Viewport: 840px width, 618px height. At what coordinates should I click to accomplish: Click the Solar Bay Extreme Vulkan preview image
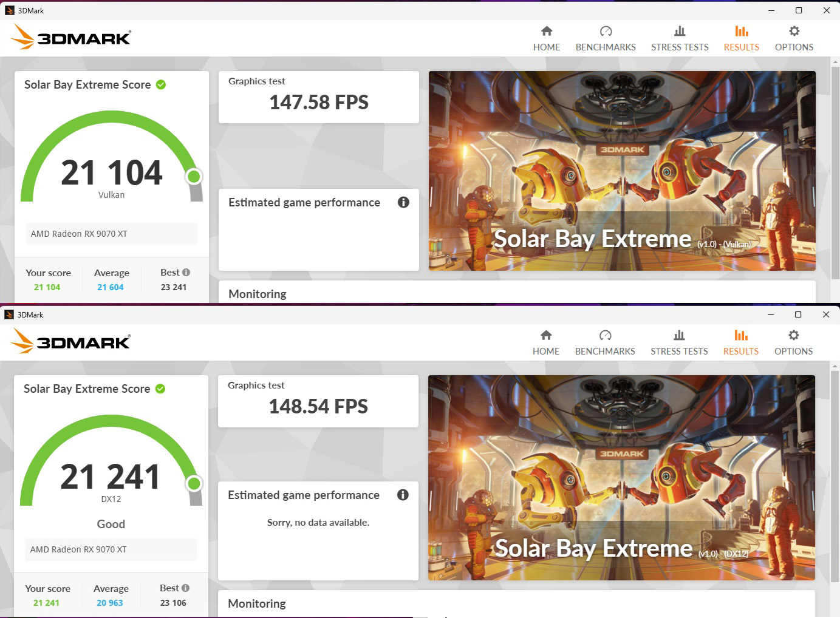622,171
